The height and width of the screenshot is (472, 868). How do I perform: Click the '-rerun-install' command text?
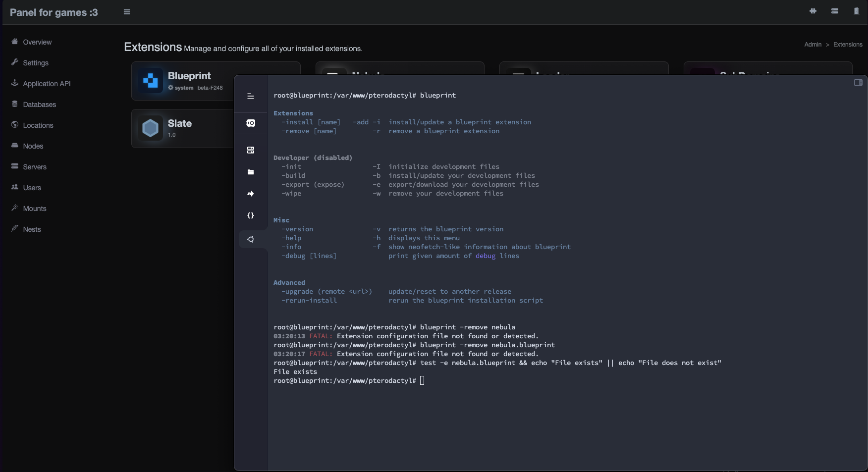309,300
